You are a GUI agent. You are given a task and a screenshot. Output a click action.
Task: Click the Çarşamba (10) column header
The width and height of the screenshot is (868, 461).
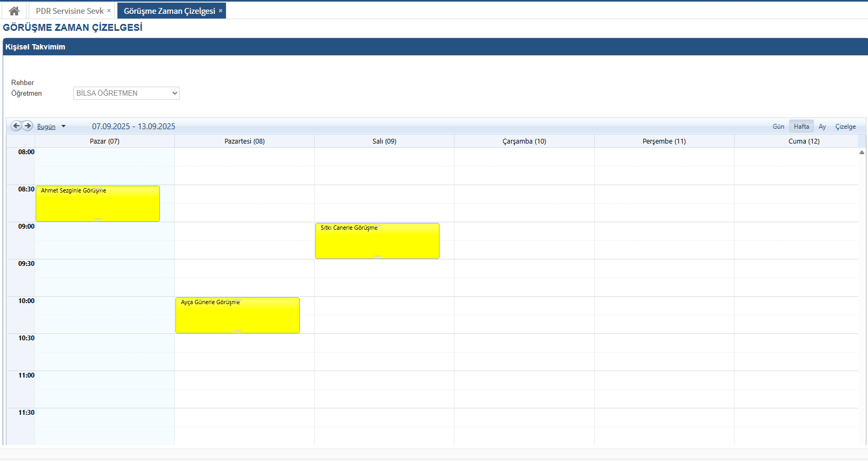(524, 141)
